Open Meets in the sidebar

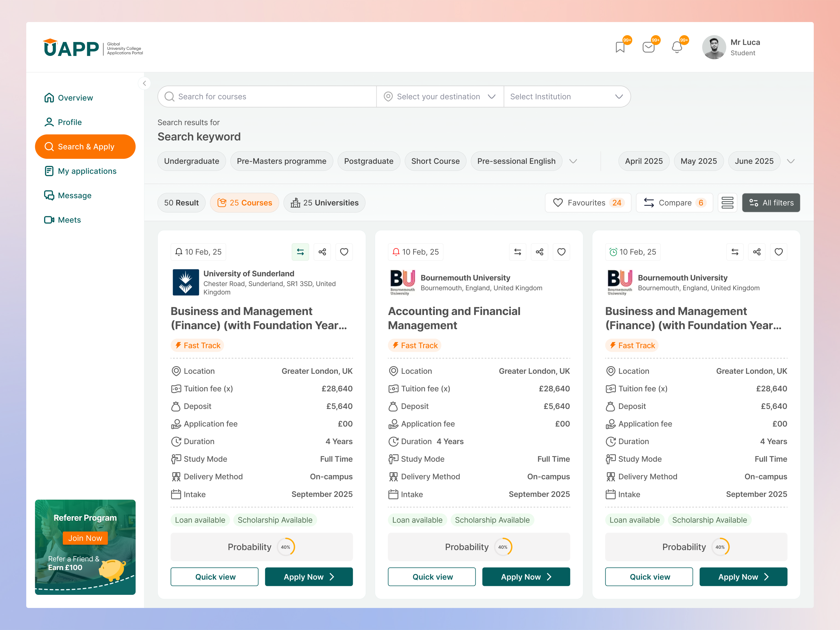point(62,220)
